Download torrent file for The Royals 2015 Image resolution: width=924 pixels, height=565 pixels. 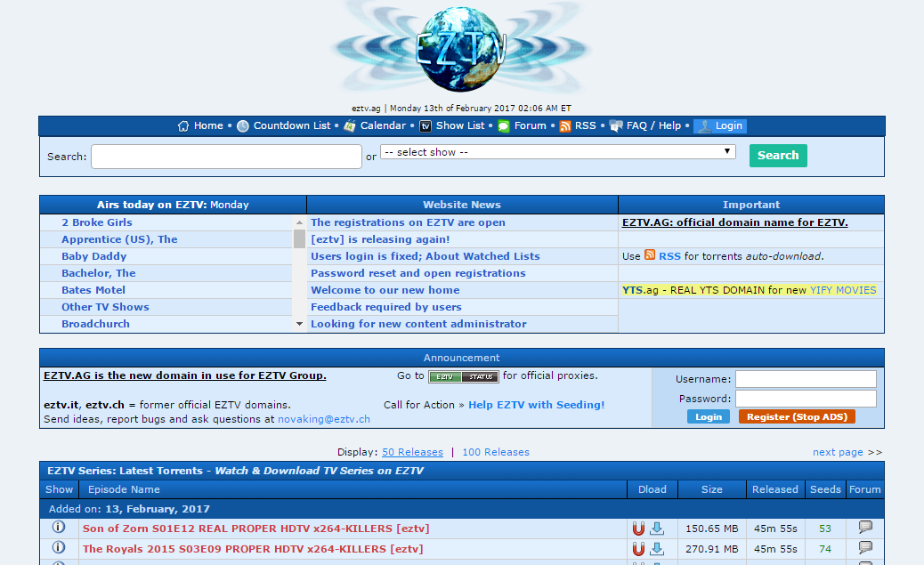pyautogui.click(x=657, y=549)
